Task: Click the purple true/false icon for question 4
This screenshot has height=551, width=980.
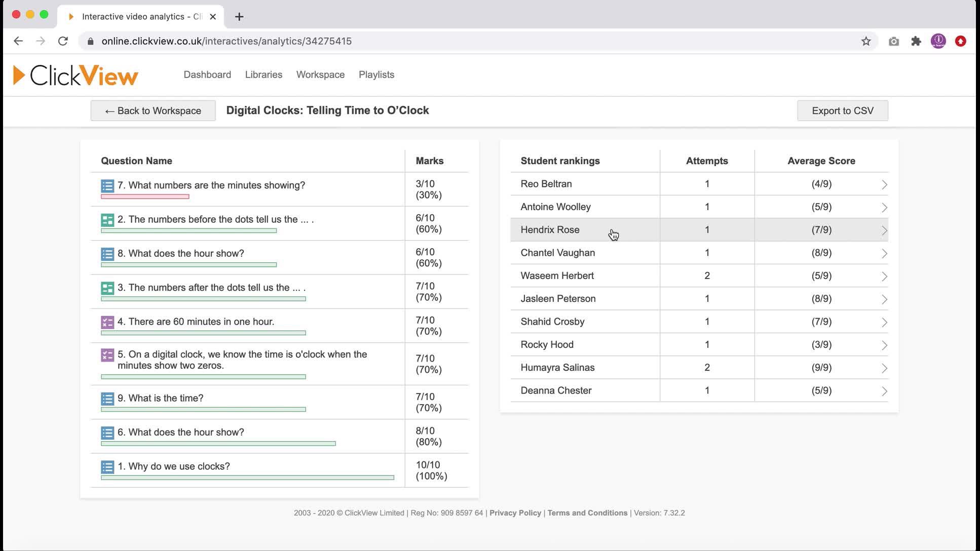Action: pos(107,322)
